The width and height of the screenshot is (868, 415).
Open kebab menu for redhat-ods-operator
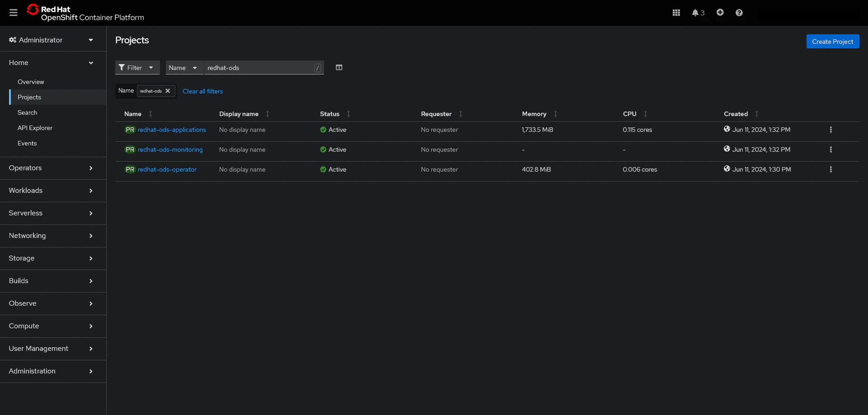831,169
